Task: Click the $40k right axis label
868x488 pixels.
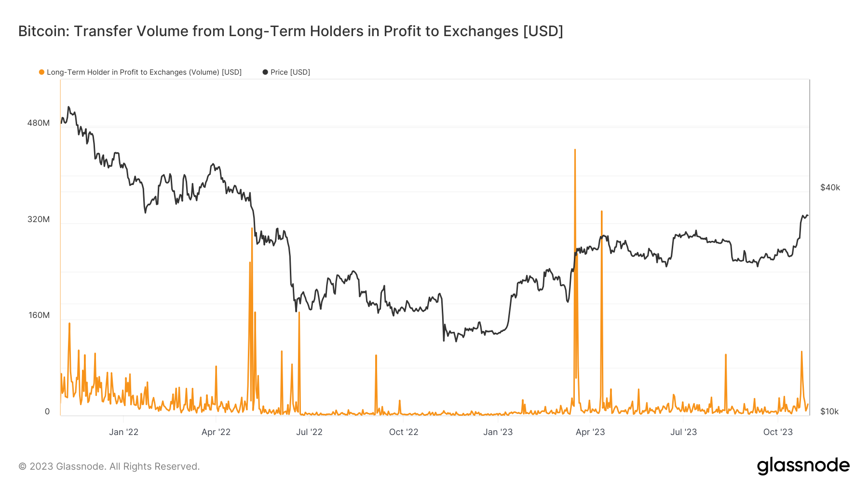Action: (830, 187)
